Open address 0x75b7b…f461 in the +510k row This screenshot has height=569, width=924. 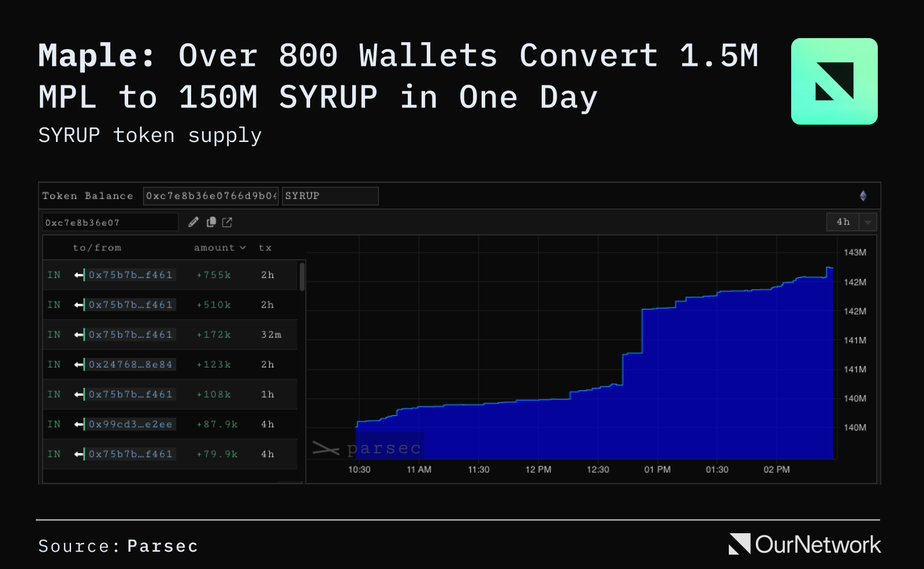click(x=131, y=305)
